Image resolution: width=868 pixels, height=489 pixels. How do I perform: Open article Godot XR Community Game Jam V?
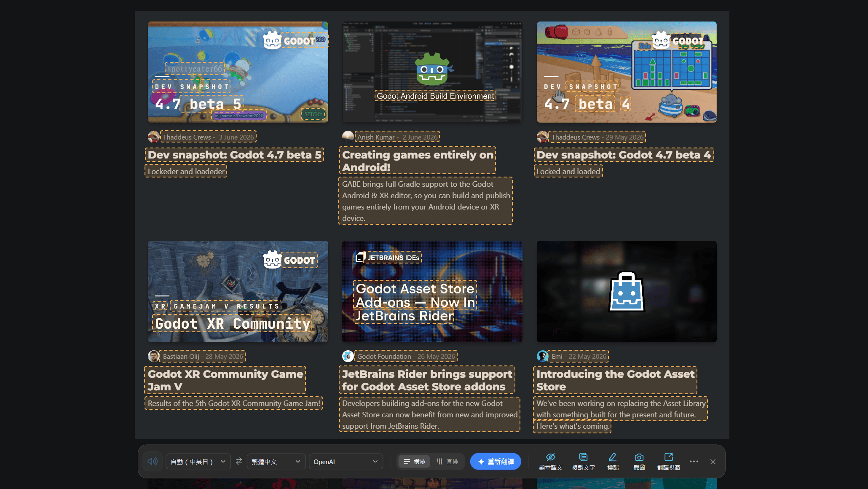pos(225,380)
